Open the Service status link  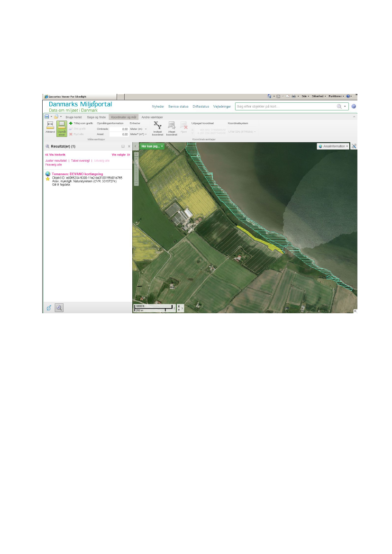(179, 106)
